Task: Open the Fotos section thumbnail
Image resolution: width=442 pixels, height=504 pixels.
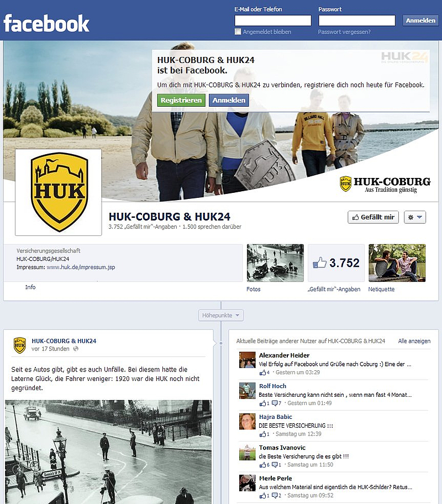Action: [275, 263]
